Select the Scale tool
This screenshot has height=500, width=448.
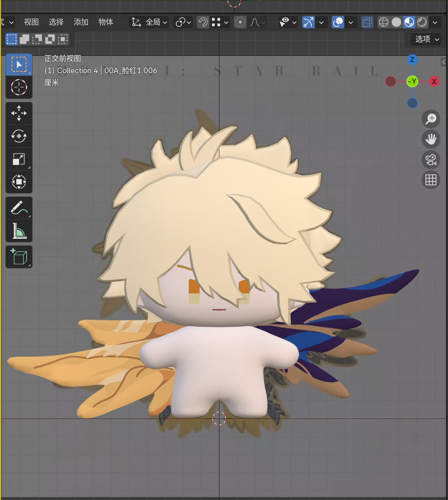[19, 159]
